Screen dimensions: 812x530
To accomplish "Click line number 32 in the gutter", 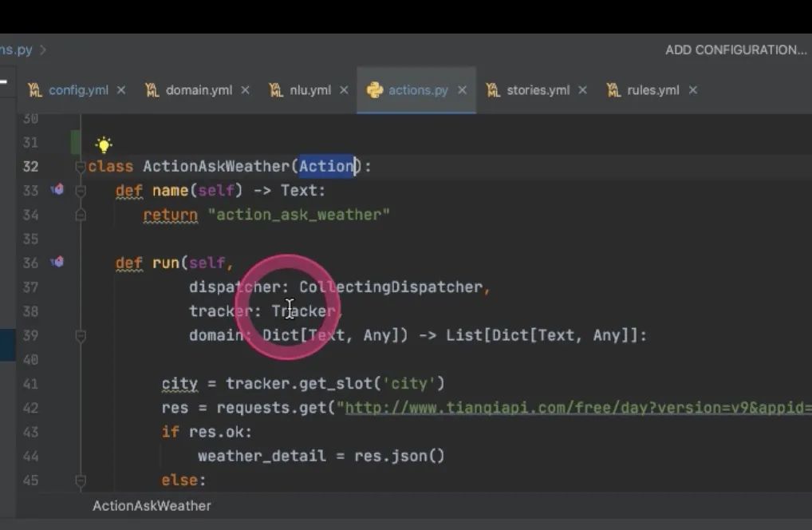I will click(x=30, y=167).
